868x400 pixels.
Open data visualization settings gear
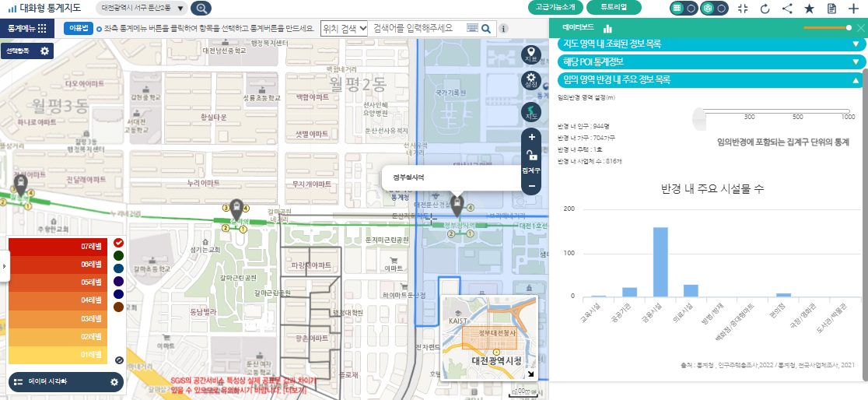(x=114, y=382)
